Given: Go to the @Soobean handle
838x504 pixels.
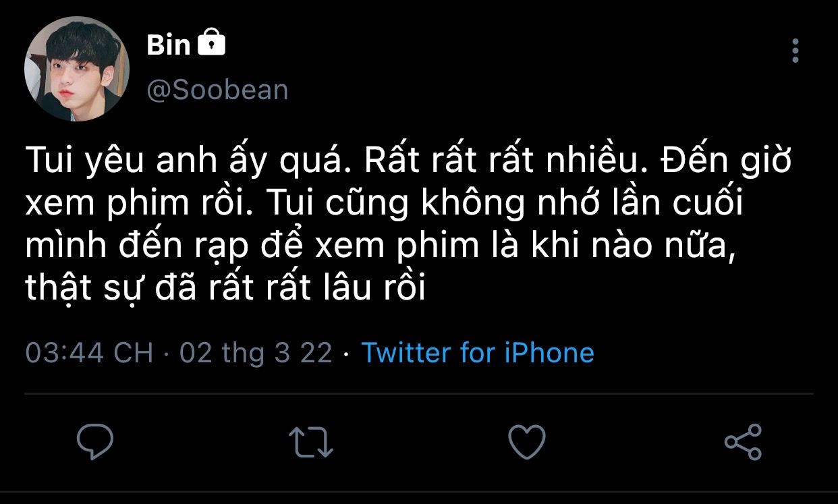Looking at the screenshot, I should pos(217,90).
